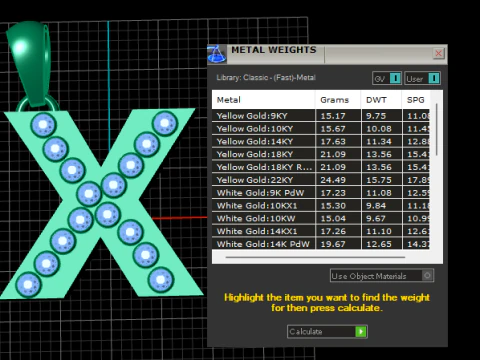The height and width of the screenshot is (360, 480).
Task: Sort by the Grams column header
Action: 338,100
